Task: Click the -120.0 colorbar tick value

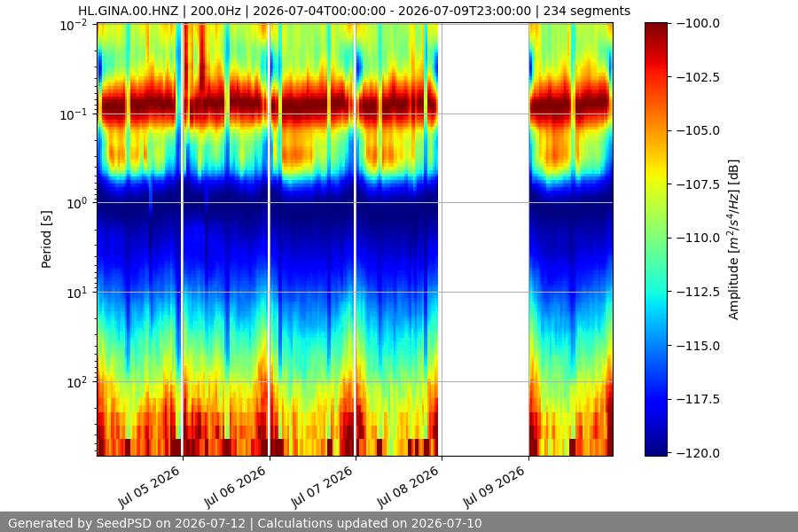Action: (698, 453)
